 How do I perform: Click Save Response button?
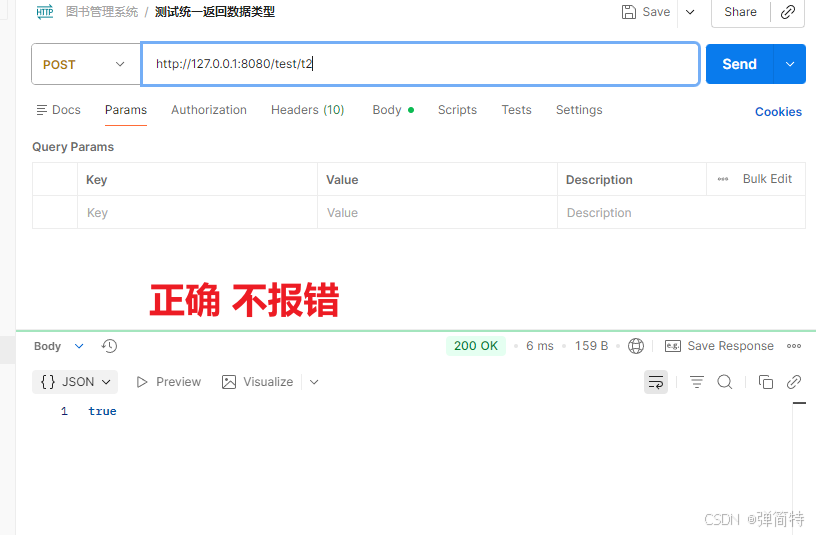click(719, 346)
